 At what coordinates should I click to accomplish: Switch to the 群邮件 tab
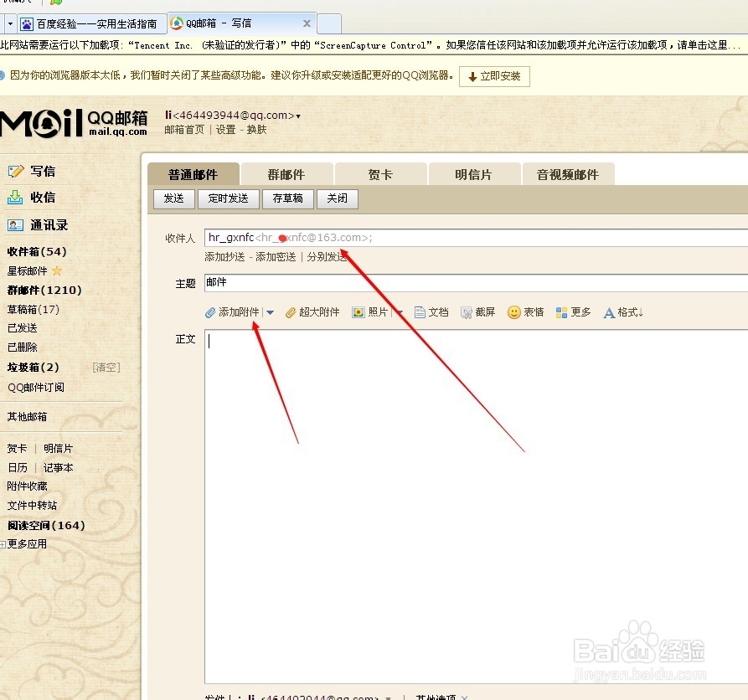pyautogui.click(x=286, y=172)
